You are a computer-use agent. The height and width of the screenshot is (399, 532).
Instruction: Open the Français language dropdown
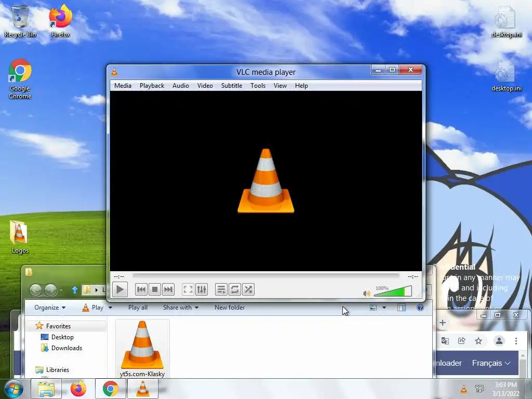[x=491, y=363]
